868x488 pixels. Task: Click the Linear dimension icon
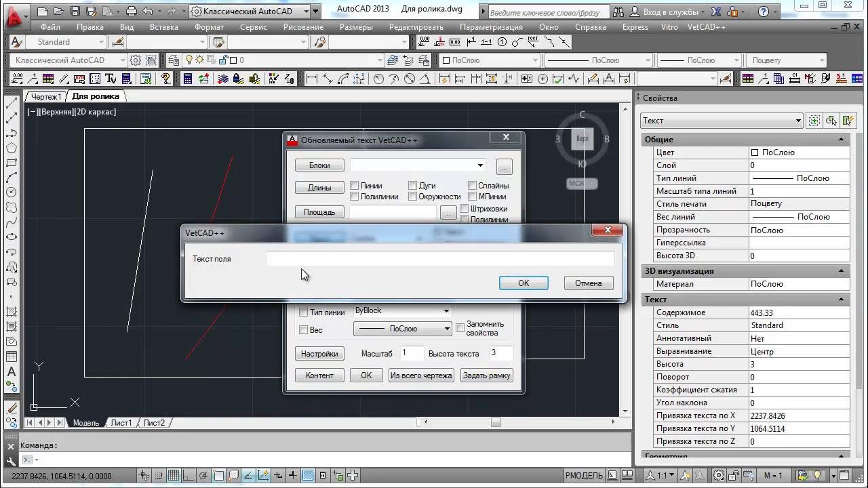pyautogui.click(x=312, y=79)
